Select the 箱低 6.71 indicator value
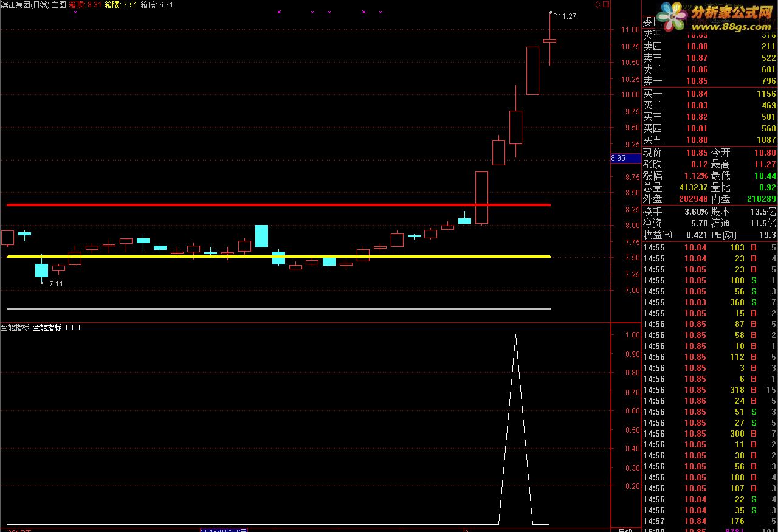Viewport: 778px width, 532px height. click(157, 5)
